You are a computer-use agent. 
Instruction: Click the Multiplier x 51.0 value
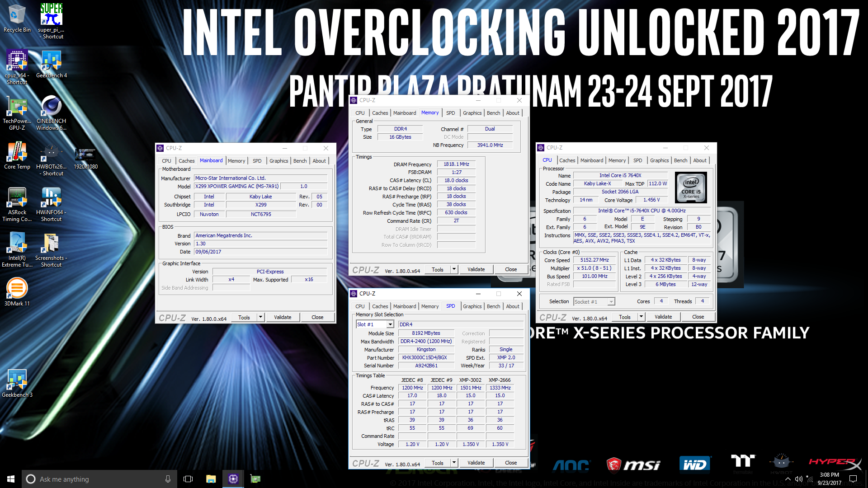594,268
